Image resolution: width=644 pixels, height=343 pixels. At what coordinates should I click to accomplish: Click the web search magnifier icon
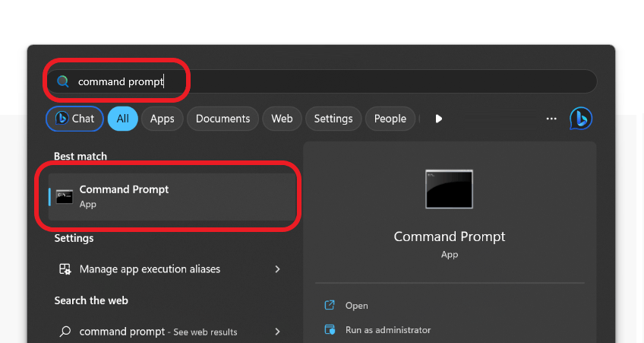tap(65, 332)
